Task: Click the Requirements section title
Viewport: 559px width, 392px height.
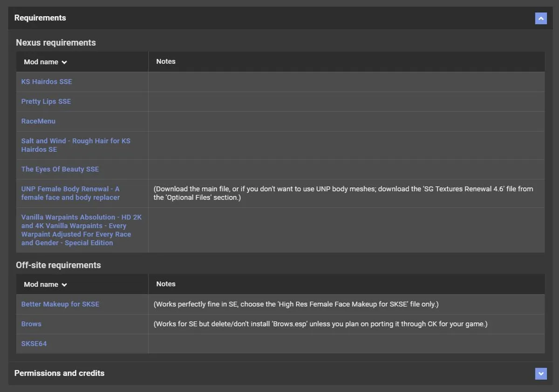Action: click(40, 18)
